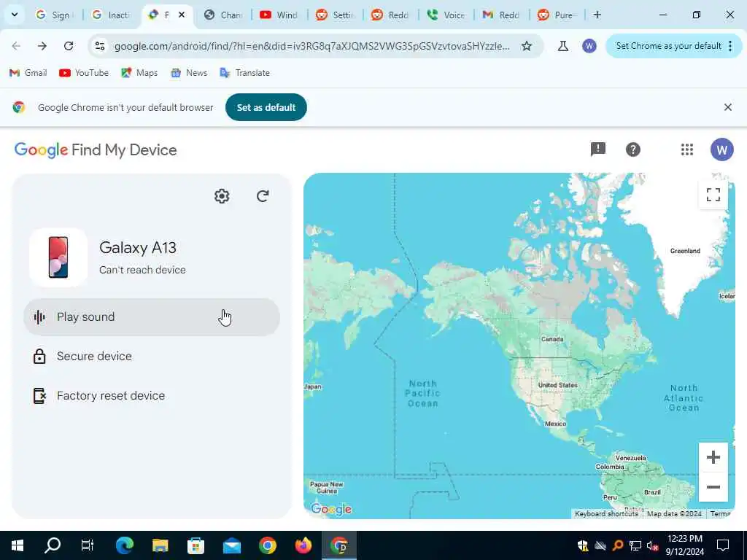
Task: Switch to the Inactive Google tab
Action: [x=111, y=15]
